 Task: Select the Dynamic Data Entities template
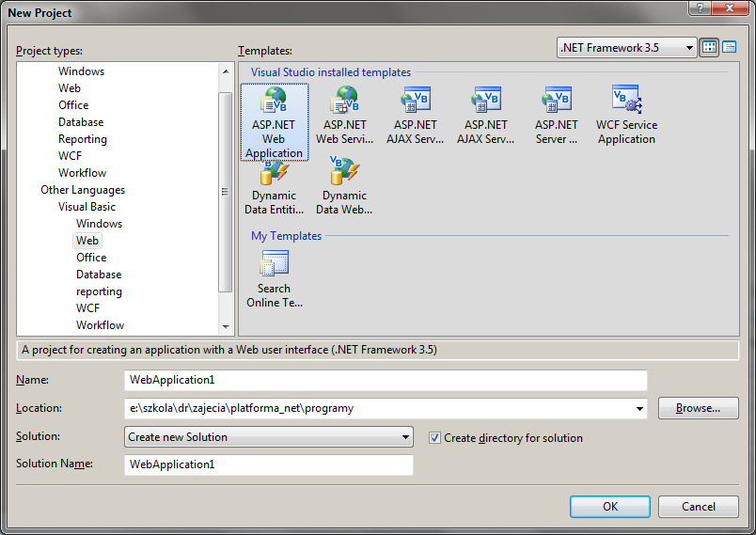(274, 189)
